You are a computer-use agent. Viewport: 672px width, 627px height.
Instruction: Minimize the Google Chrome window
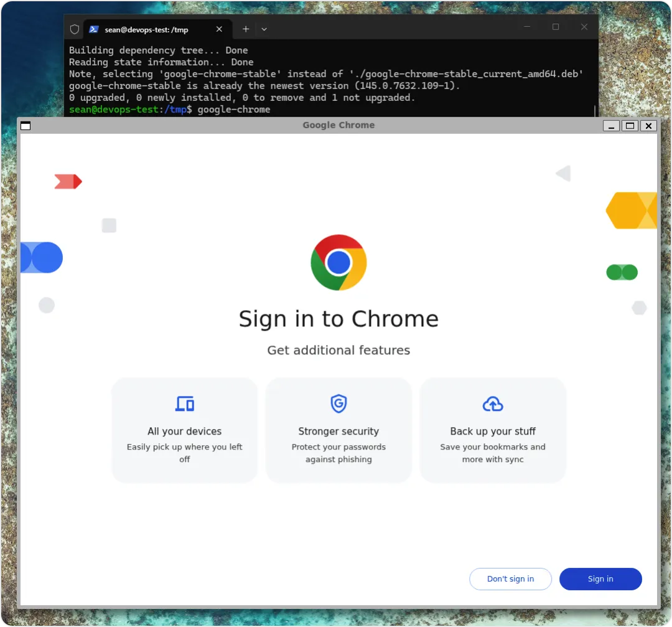611,126
